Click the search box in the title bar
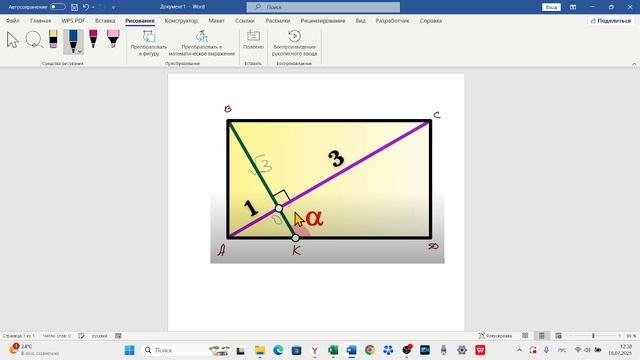The height and width of the screenshot is (360, 640). pyautogui.click(x=323, y=7)
